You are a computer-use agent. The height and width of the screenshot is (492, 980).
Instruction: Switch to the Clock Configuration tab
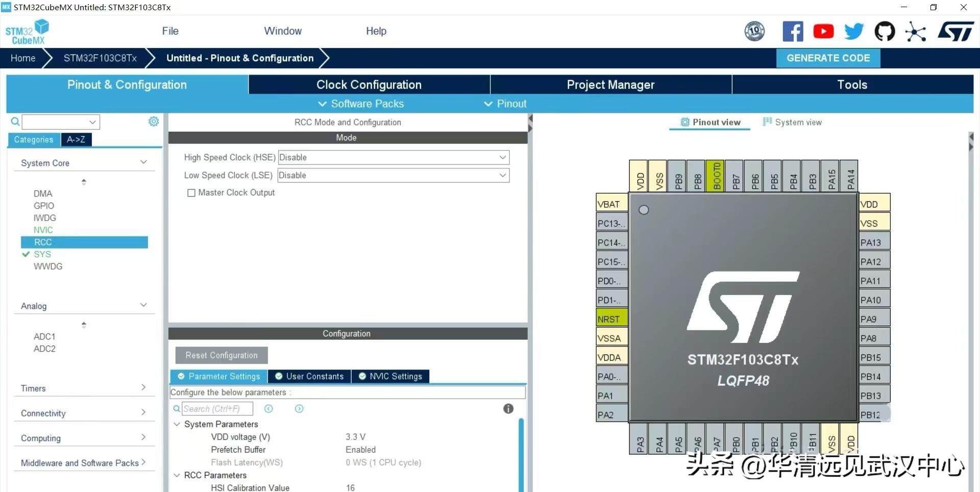click(x=369, y=85)
